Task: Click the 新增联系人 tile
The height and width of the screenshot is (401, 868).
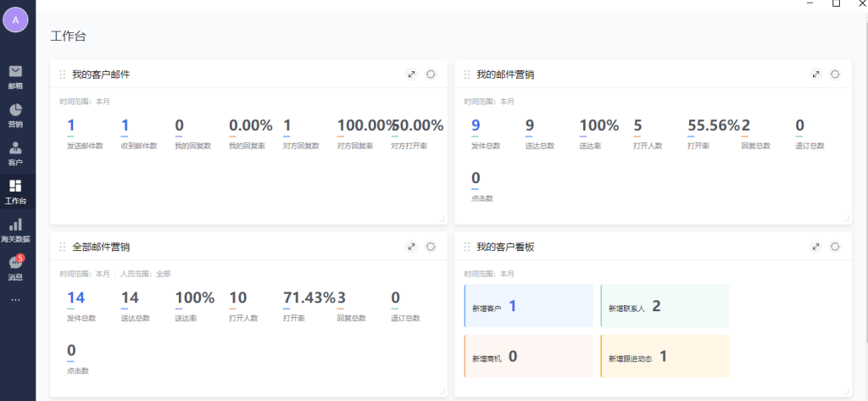Action: coord(665,306)
